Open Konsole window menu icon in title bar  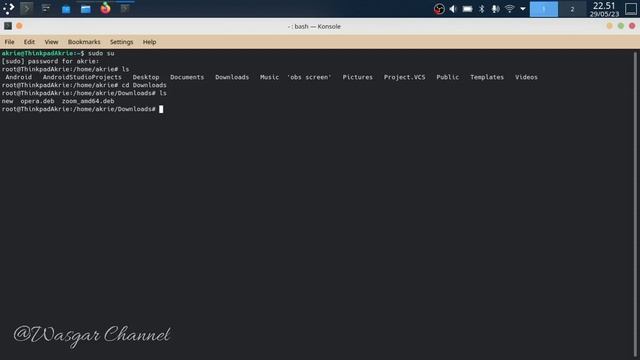(8, 26)
